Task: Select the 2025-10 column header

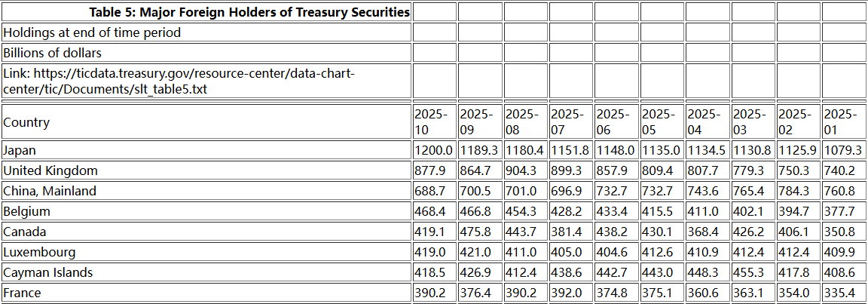Action: [x=434, y=122]
